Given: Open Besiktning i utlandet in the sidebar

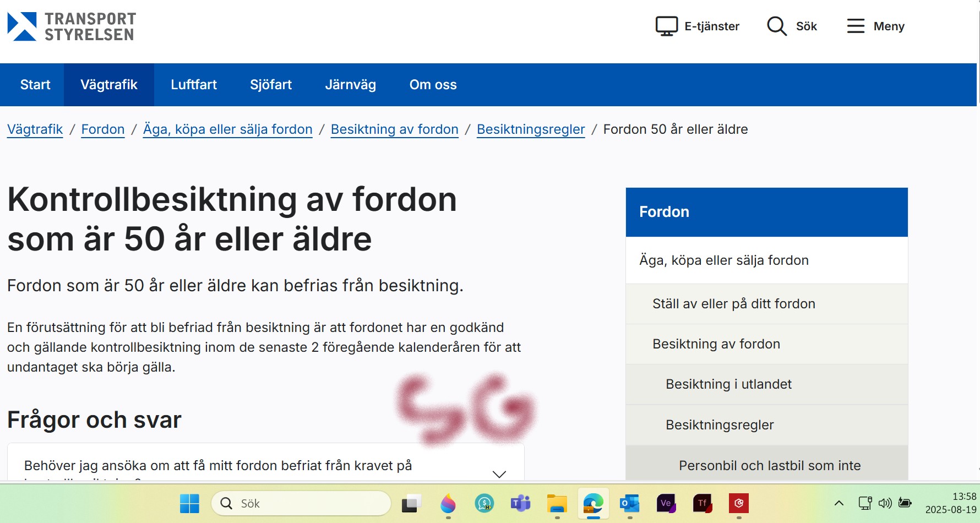Looking at the screenshot, I should click(728, 384).
